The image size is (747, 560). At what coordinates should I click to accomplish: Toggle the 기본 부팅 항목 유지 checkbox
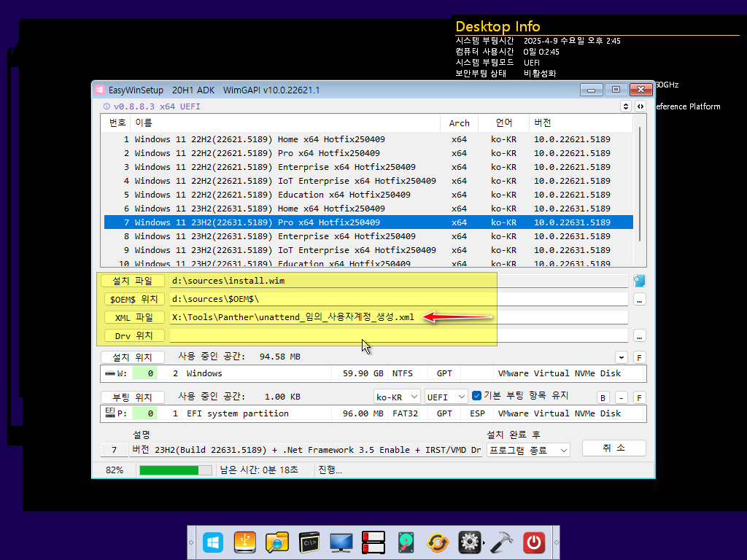tap(476, 396)
